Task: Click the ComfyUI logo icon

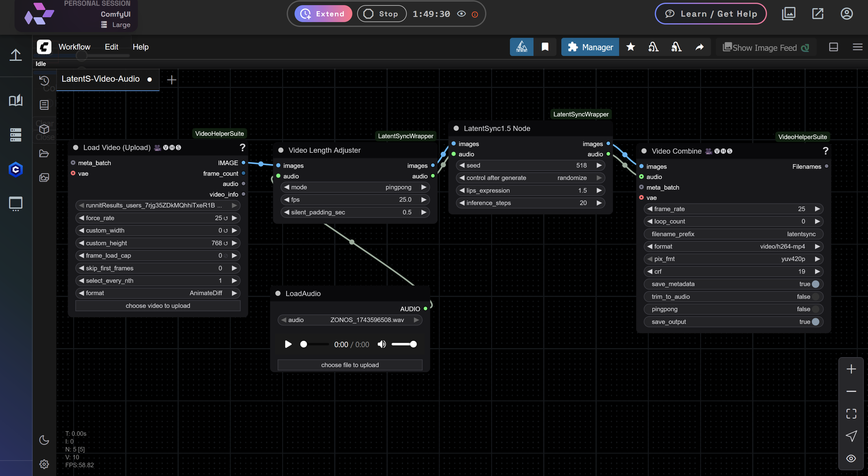Action: [x=44, y=47]
